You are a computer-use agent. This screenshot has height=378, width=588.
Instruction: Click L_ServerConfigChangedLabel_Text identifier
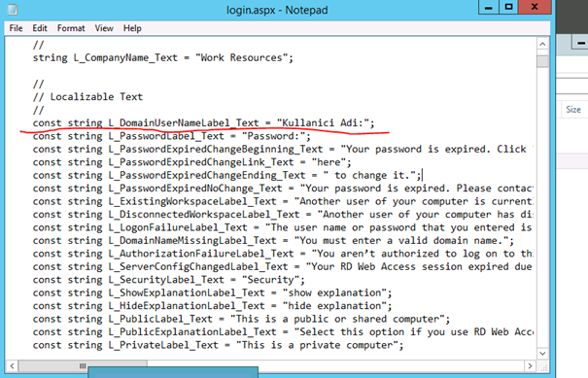198,267
